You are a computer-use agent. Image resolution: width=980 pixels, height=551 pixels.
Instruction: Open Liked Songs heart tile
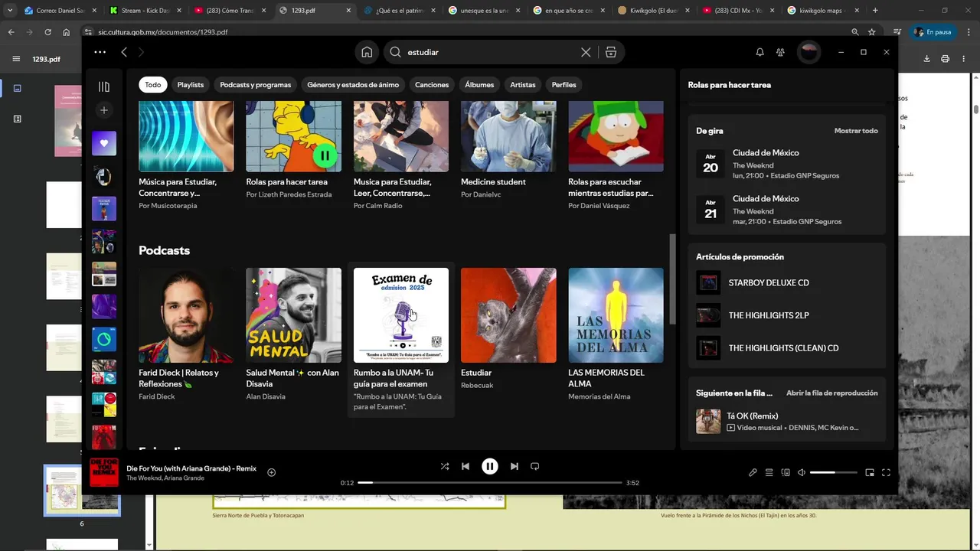104,143
